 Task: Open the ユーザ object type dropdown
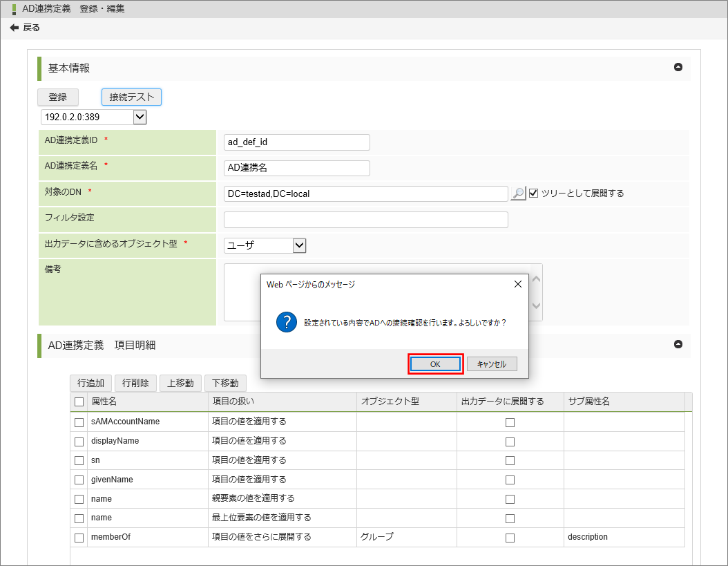tap(299, 245)
